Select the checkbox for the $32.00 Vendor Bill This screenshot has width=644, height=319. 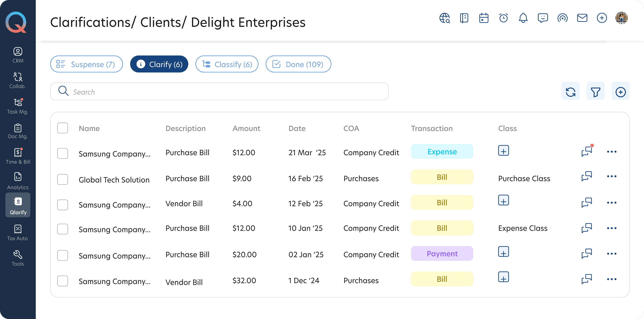click(62, 281)
